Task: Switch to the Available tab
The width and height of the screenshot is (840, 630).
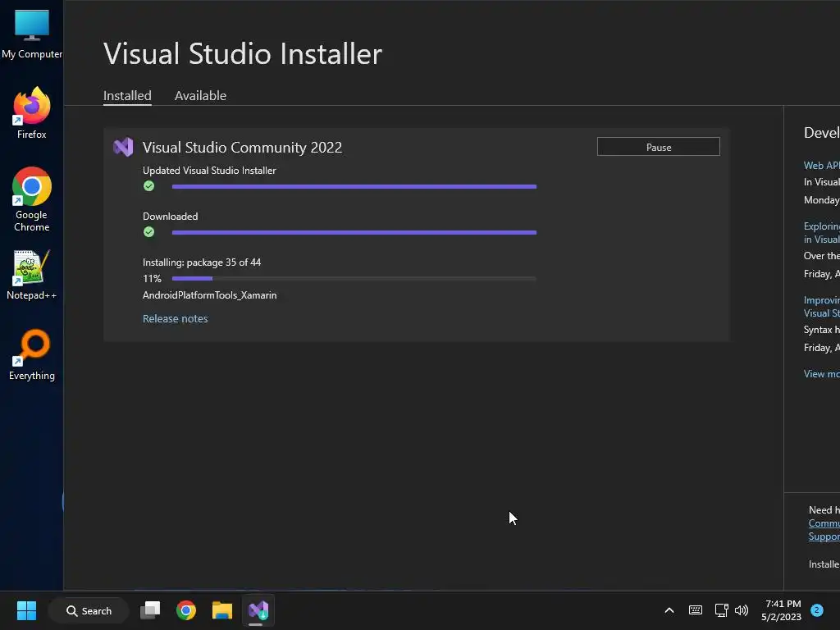Action: pos(200,96)
